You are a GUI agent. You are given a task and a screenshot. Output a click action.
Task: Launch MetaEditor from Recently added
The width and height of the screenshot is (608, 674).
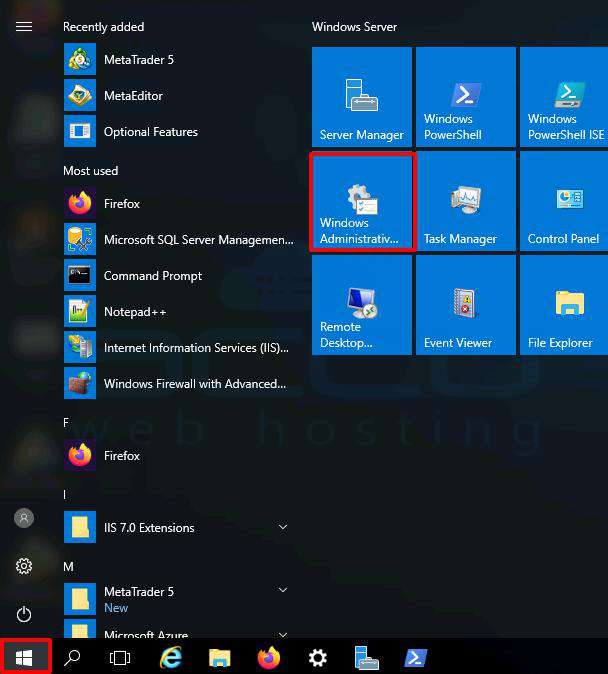click(x=176, y=95)
